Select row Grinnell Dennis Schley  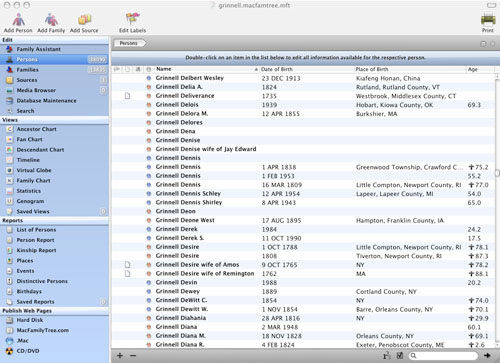[x=303, y=193]
